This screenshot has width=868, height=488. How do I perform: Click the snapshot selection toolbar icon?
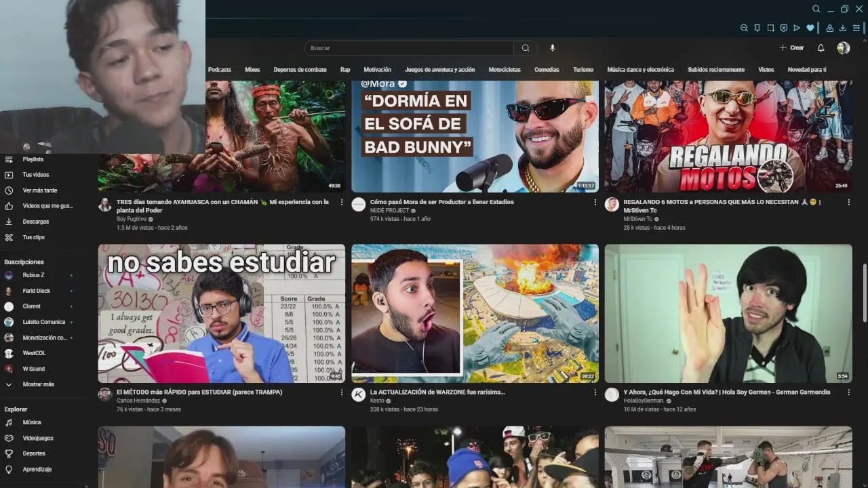(770, 28)
